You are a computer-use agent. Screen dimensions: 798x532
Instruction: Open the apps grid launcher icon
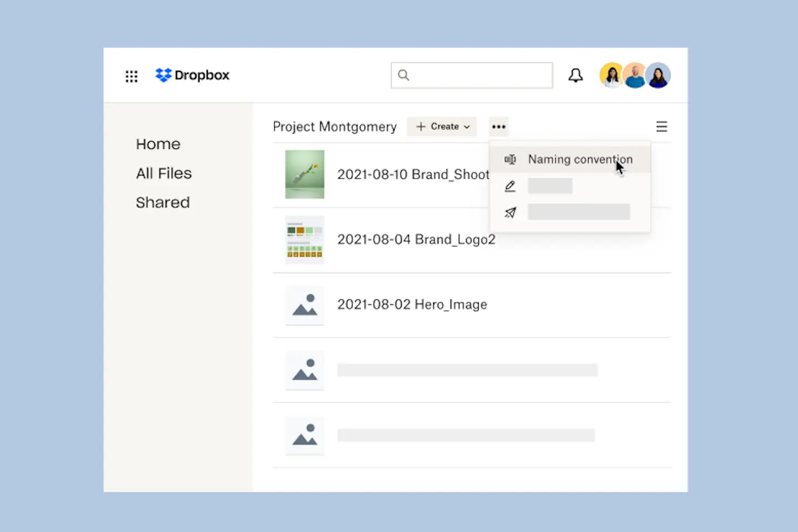(131, 76)
